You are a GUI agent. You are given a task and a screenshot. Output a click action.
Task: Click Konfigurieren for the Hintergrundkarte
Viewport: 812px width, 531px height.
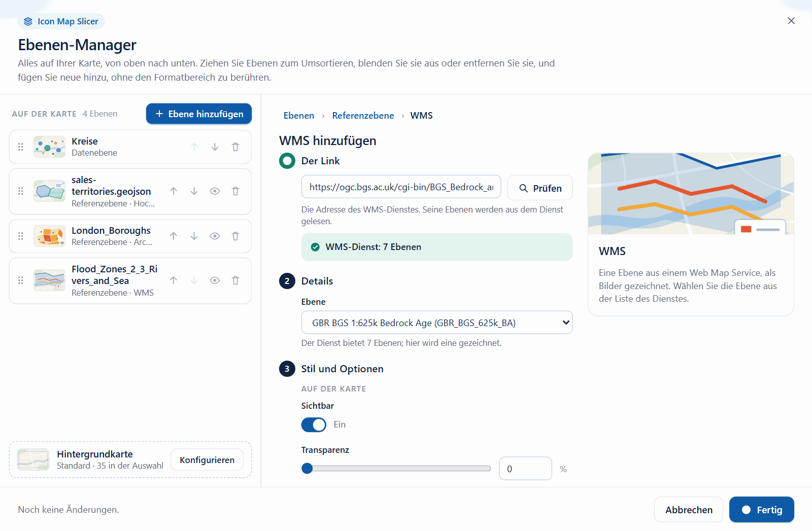point(207,460)
